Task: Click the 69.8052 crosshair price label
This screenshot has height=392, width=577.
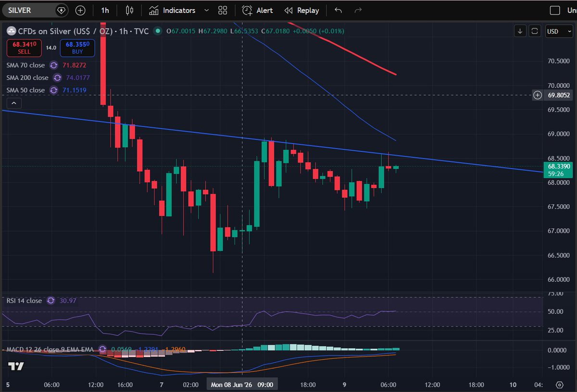Action: 559,95
